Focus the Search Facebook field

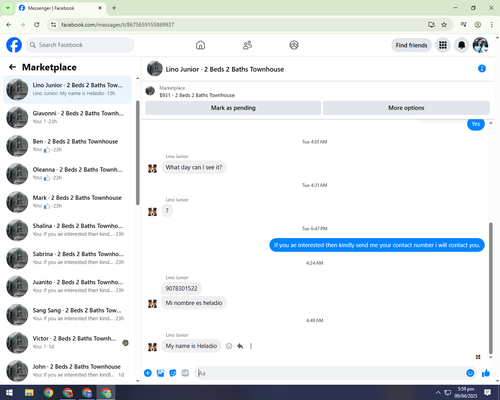pyautogui.click(x=80, y=45)
